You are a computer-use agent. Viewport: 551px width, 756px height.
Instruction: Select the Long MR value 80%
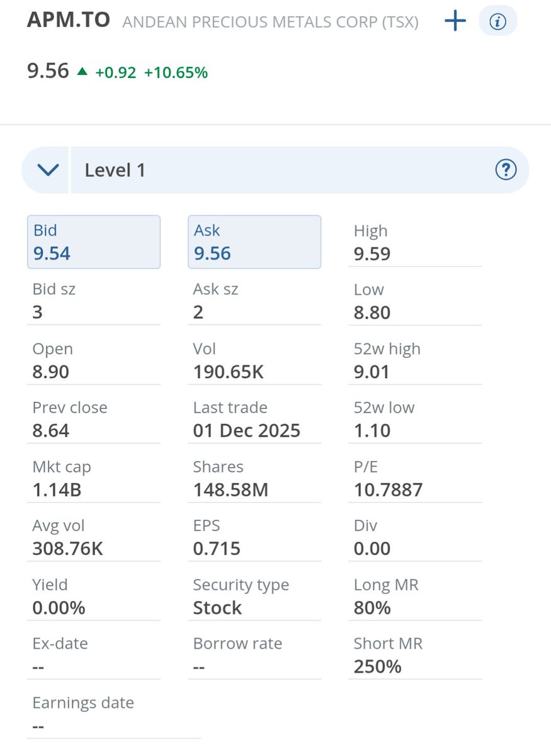pos(372,608)
